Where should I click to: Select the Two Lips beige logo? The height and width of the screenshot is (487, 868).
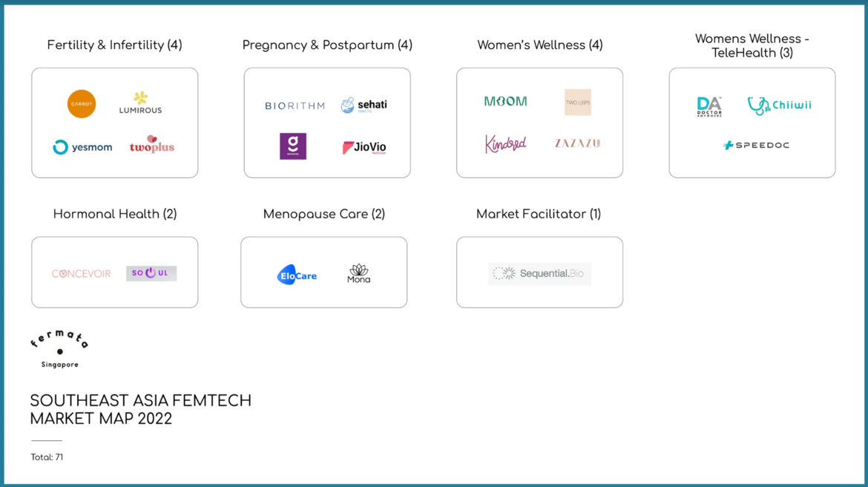[577, 102]
